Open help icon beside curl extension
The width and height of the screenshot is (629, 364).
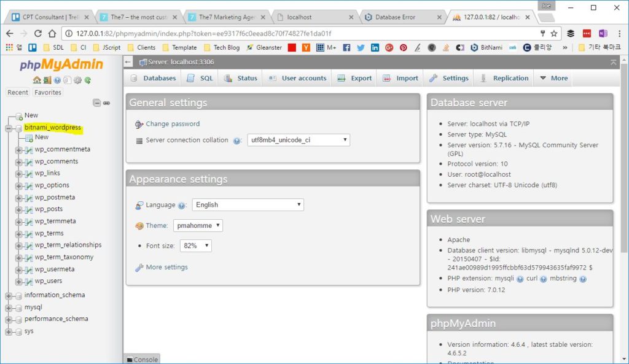click(x=543, y=279)
